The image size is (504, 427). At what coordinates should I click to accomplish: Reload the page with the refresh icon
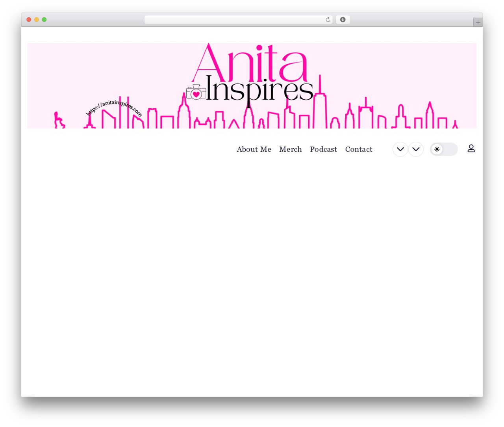pyautogui.click(x=328, y=20)
